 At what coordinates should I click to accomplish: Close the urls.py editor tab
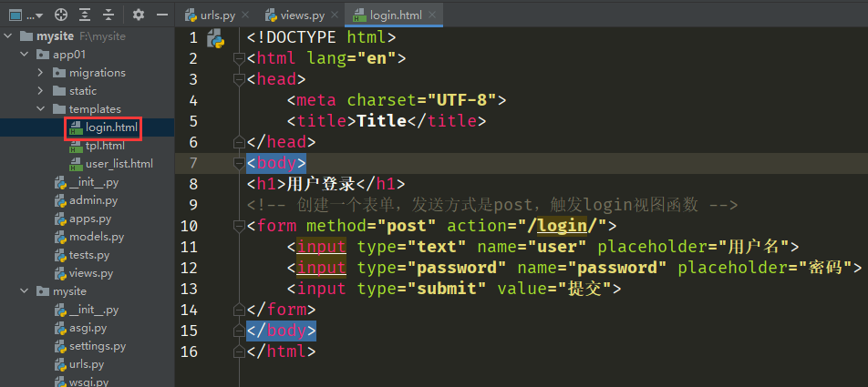coord(243,15)
